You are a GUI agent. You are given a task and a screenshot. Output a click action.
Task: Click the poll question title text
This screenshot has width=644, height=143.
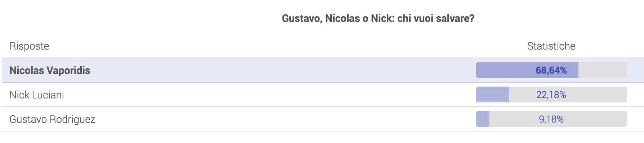[378, 18]
